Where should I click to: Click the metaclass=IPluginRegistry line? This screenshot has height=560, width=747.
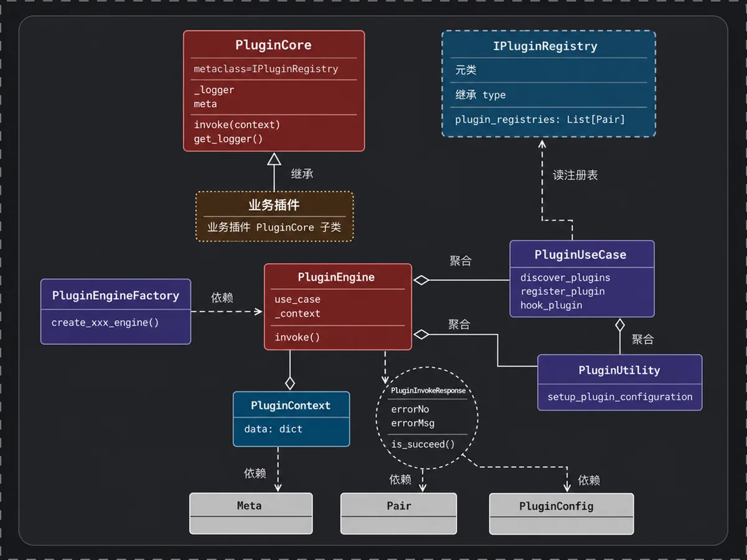(266, 69)
